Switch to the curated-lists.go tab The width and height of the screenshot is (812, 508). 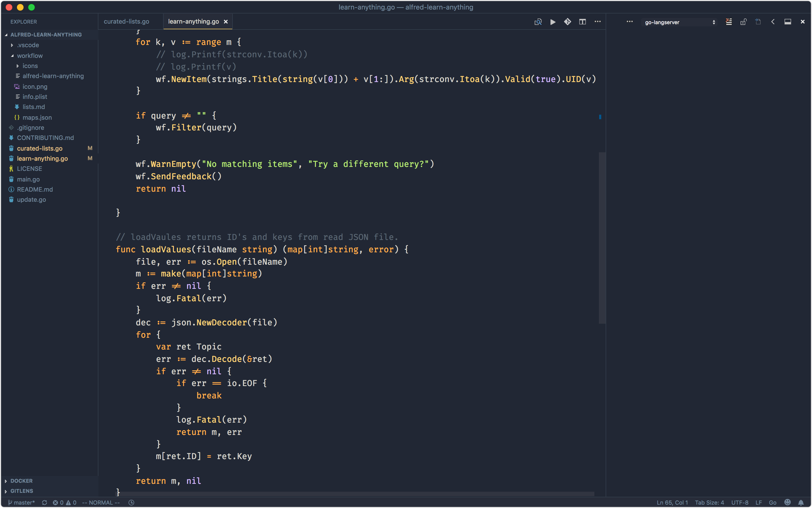point(127,22)
